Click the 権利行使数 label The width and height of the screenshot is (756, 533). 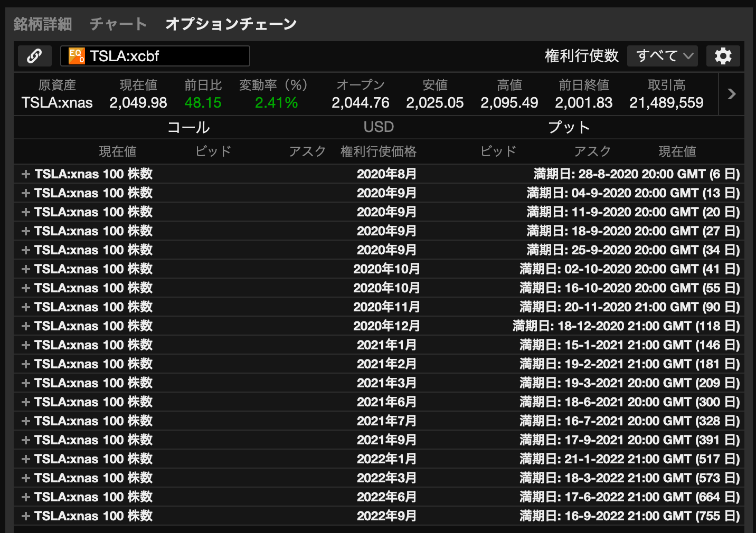tap(581, 56)
